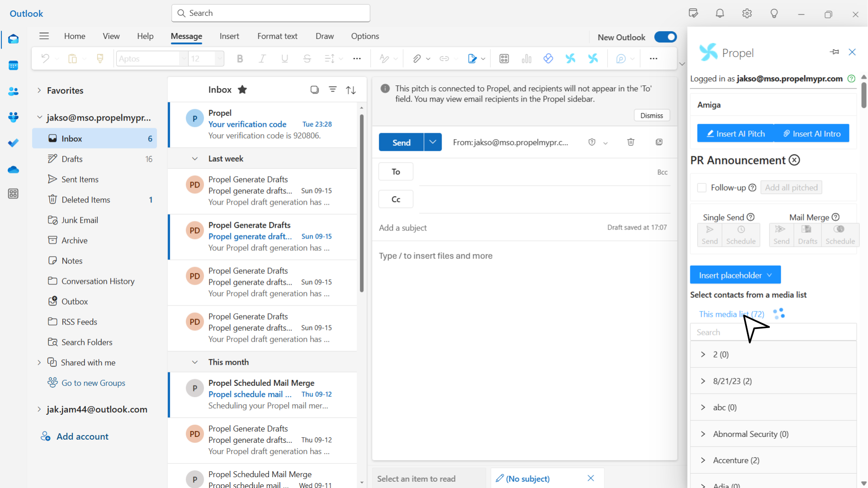Open To Do checkmark app icon
The image size is (868, 488).
point(13,143)
